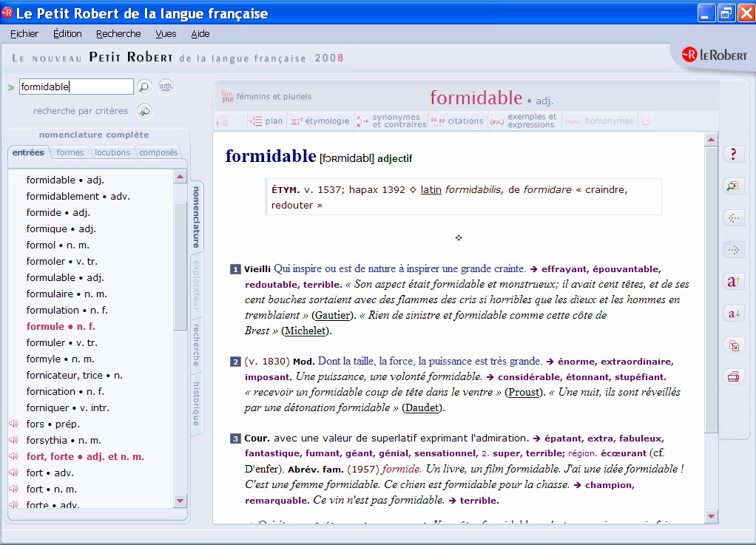
Task: Click the article scroll-down arrow
Action: 711,517
